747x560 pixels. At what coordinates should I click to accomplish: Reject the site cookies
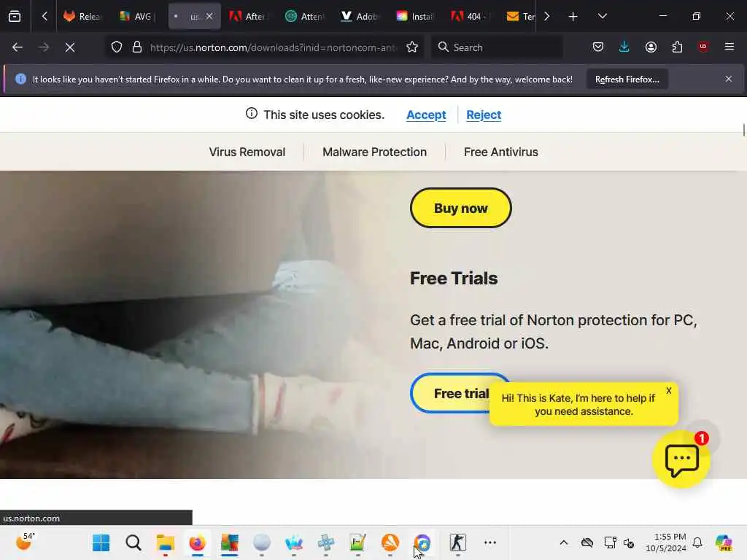pos(484,115)
